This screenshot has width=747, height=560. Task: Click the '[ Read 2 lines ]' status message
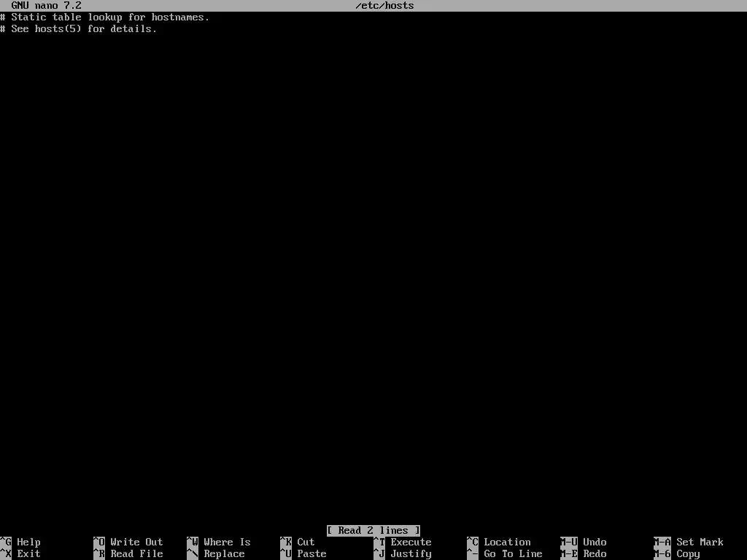[373, 531]
